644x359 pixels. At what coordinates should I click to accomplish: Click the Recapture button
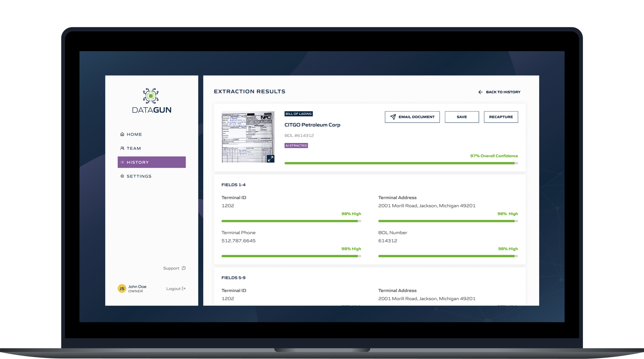501,117
